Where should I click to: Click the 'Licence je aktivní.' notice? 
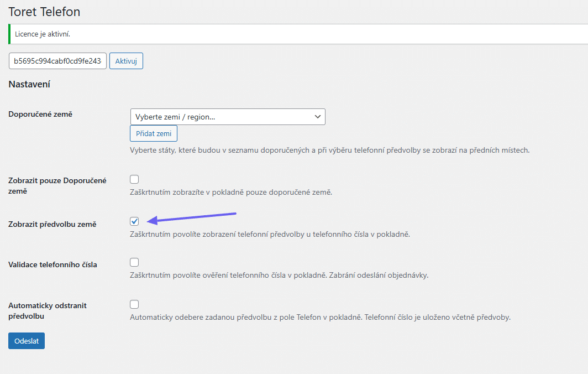[x=43, y=34]
